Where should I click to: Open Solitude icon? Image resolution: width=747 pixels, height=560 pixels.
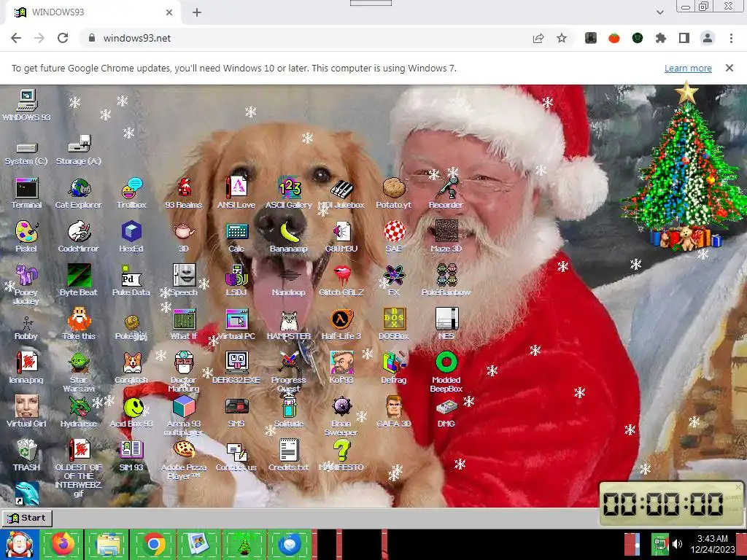point(289,411)
